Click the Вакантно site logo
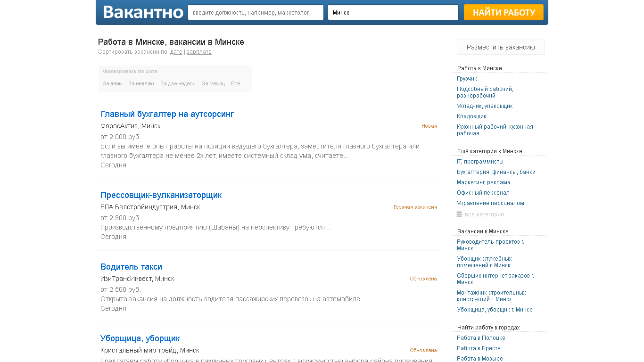Viewport: 644px width, 362px height. click(143, 12)
